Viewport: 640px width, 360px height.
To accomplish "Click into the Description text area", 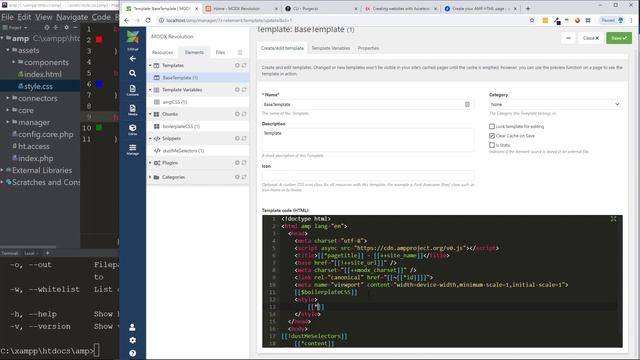I will coord(368,140).
